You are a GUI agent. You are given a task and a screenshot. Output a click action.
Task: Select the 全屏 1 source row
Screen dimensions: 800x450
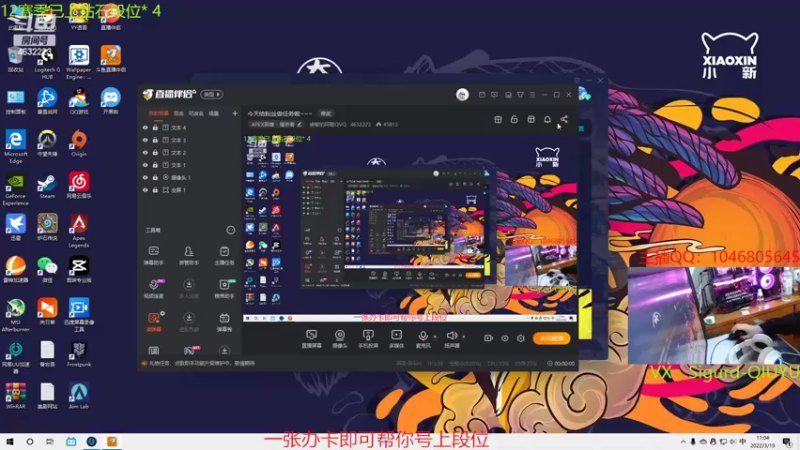(190, 190)
